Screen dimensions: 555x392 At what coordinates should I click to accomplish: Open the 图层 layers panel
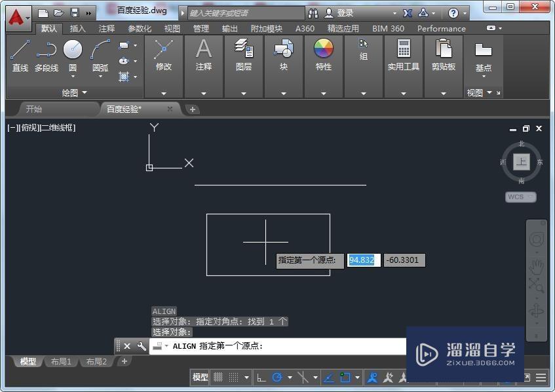tap(244, 56)
